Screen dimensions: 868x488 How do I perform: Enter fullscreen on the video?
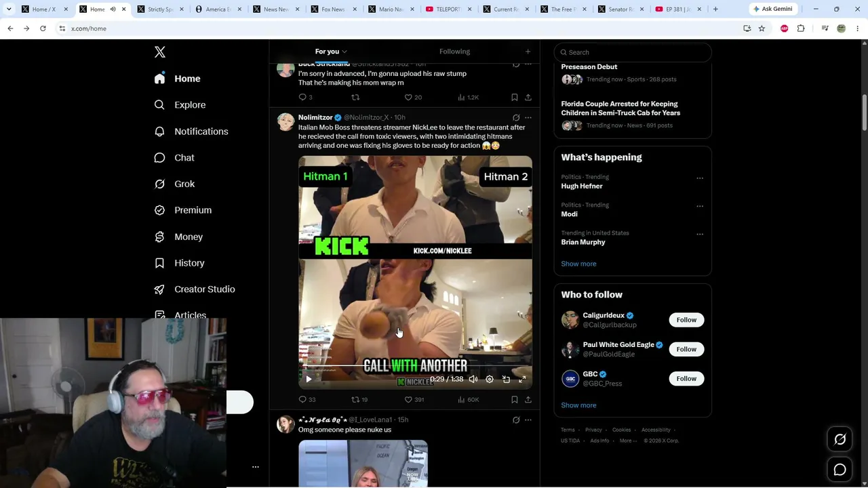[522, 380]
